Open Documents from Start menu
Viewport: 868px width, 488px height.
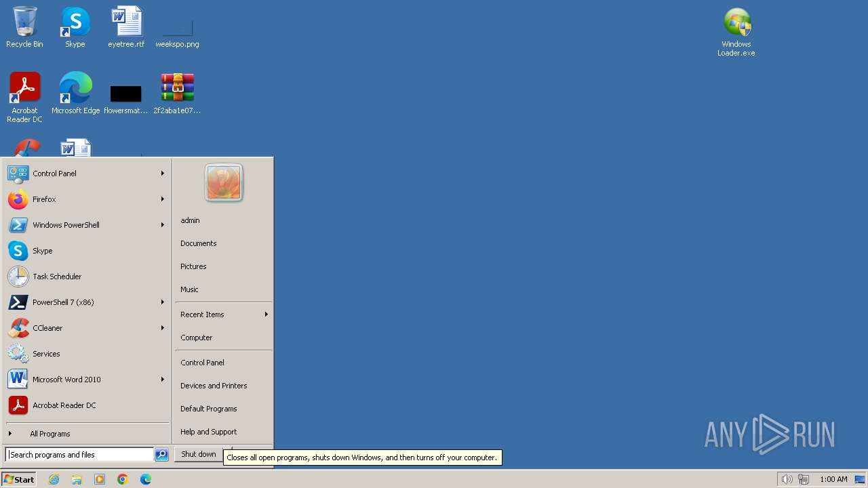[199, 243]
